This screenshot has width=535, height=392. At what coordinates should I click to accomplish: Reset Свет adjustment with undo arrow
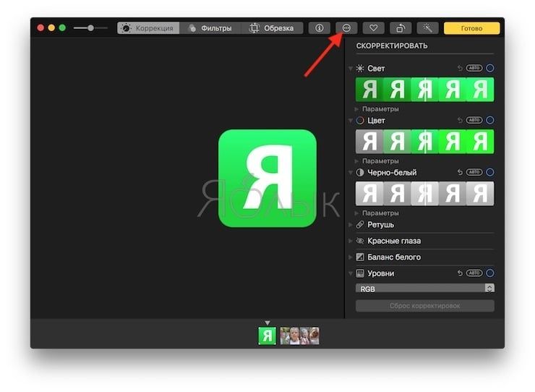[x=460, y=68]
